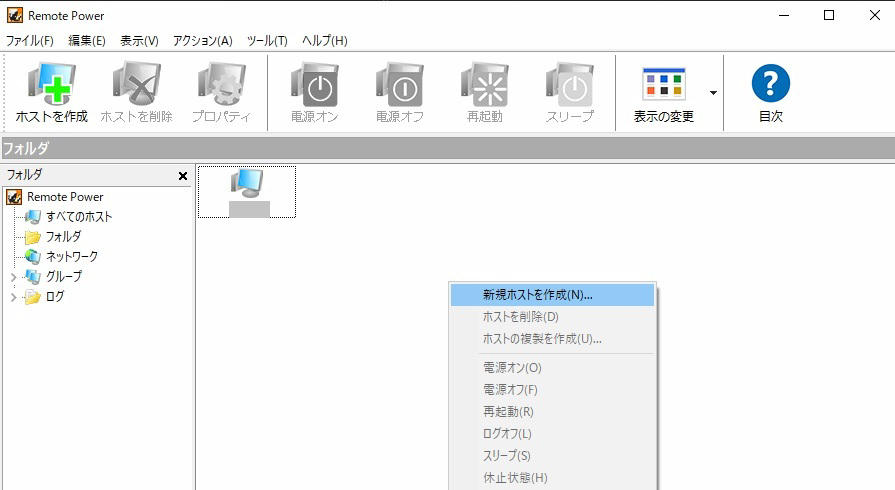The width and height of the screenshot is (895, 490).
Task: Maximize the Remote Power window
Action: coord(829,15)
